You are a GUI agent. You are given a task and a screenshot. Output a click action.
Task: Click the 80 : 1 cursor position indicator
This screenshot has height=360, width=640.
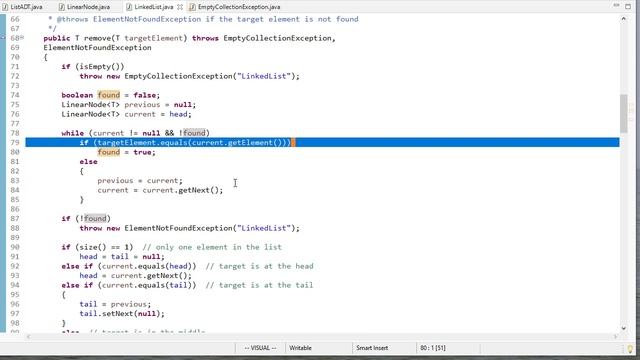433,348
